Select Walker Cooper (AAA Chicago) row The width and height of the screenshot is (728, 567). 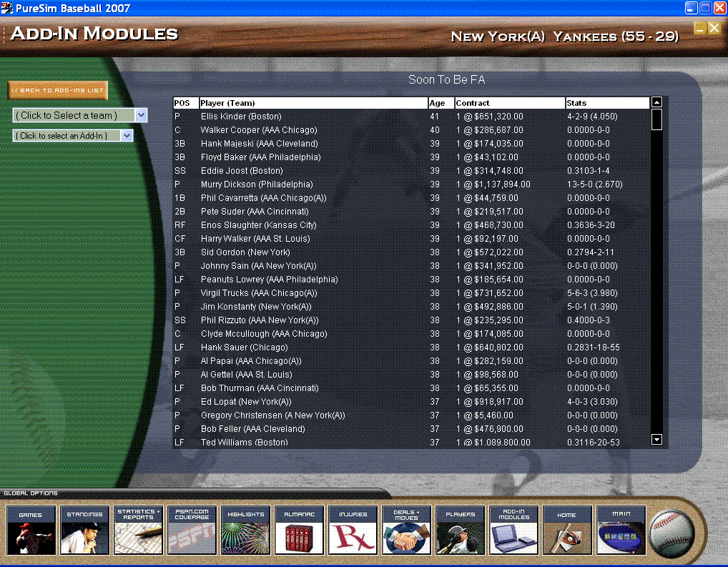click(411, 130)
